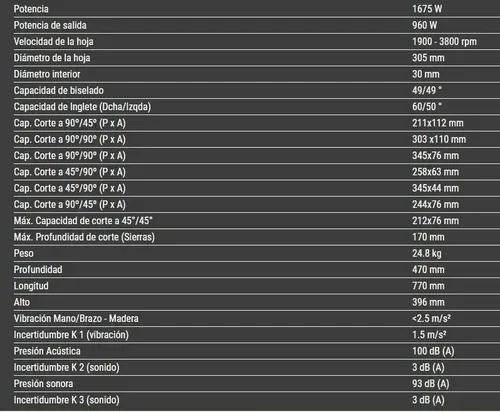
Task: Select the Potencia row label
Action: (31, 9)
